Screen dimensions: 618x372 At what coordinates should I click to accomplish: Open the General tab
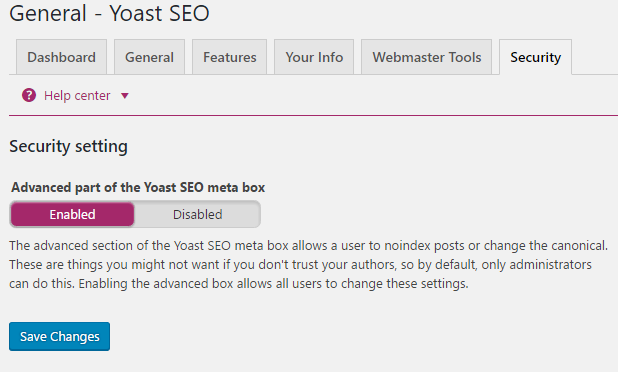point(149,57)
